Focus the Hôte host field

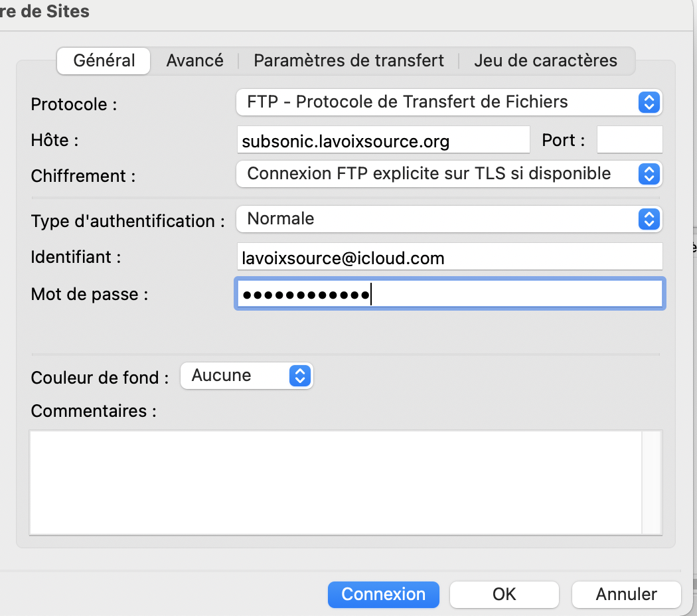(x=383, y=140)
